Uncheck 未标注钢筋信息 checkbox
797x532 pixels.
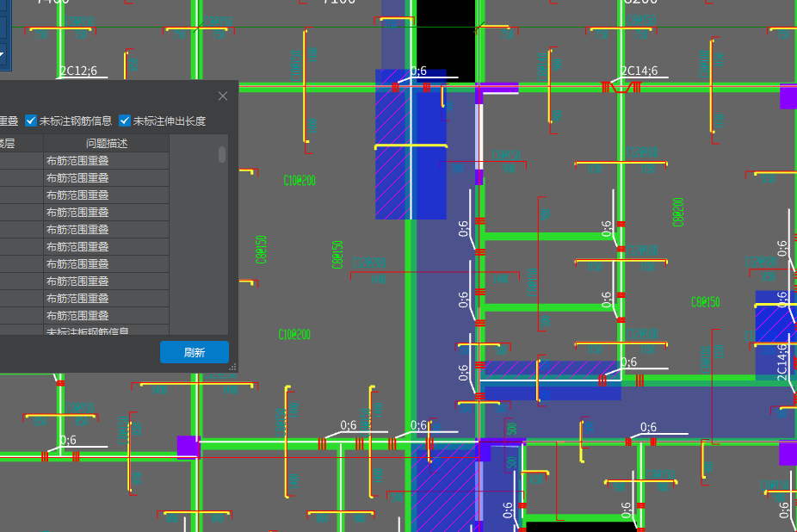coord(31,121)
